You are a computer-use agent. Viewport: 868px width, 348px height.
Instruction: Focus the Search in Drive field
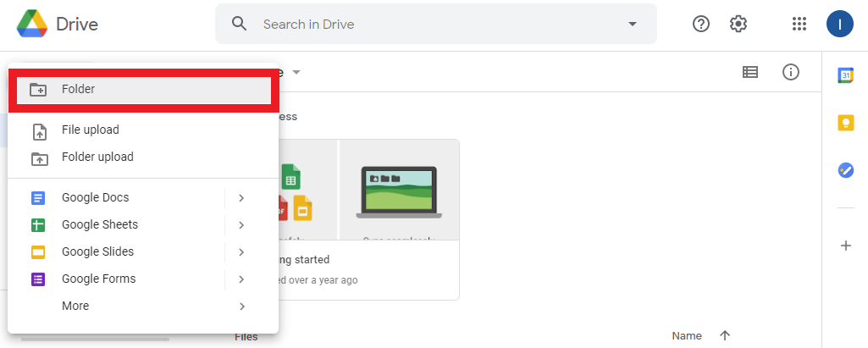coord(435,24)
